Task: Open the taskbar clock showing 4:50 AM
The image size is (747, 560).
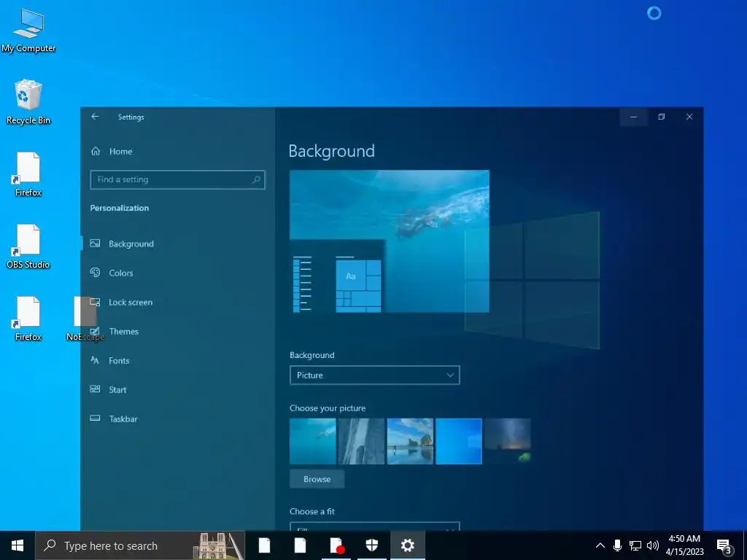Action: 684,545
